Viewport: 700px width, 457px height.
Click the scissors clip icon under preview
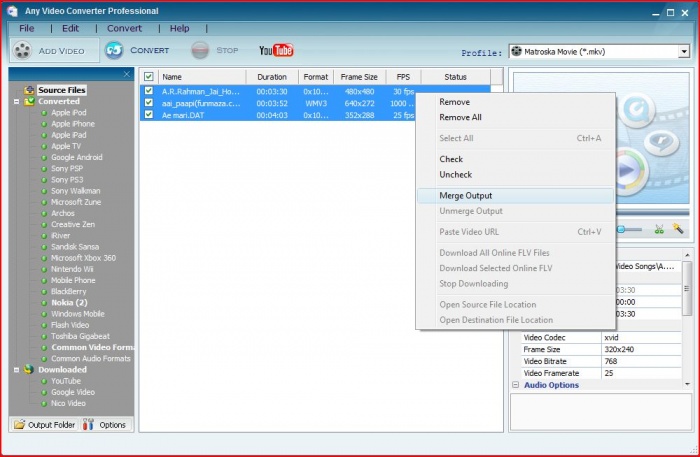coord(660,229)
